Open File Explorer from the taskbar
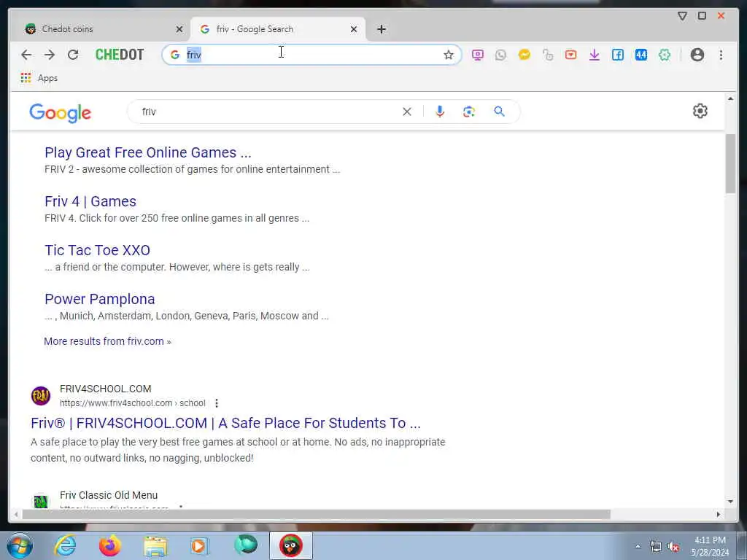The image size is (747, 560). pyautogui.click(x=156, y=545)
